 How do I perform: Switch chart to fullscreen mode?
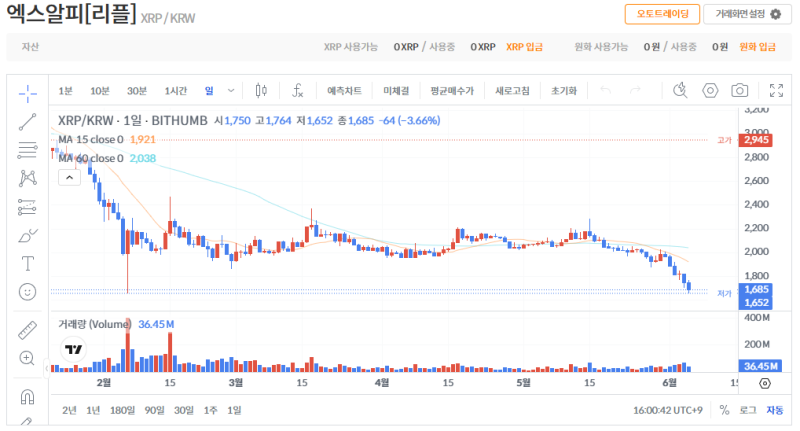(776, 90)
